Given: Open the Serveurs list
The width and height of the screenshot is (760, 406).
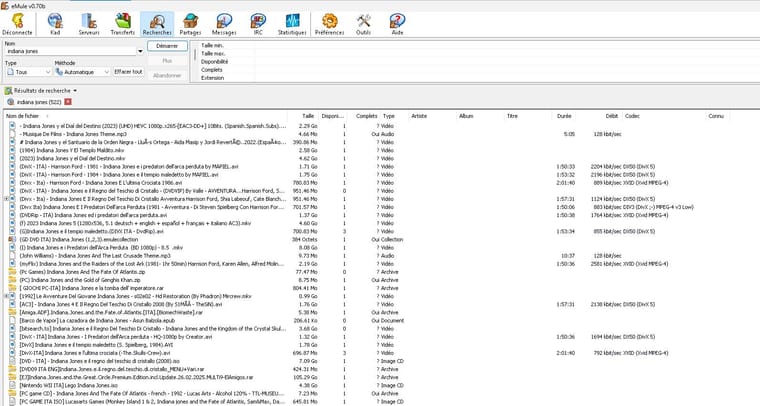Looking at the screenshot, I should pos(88,22).
